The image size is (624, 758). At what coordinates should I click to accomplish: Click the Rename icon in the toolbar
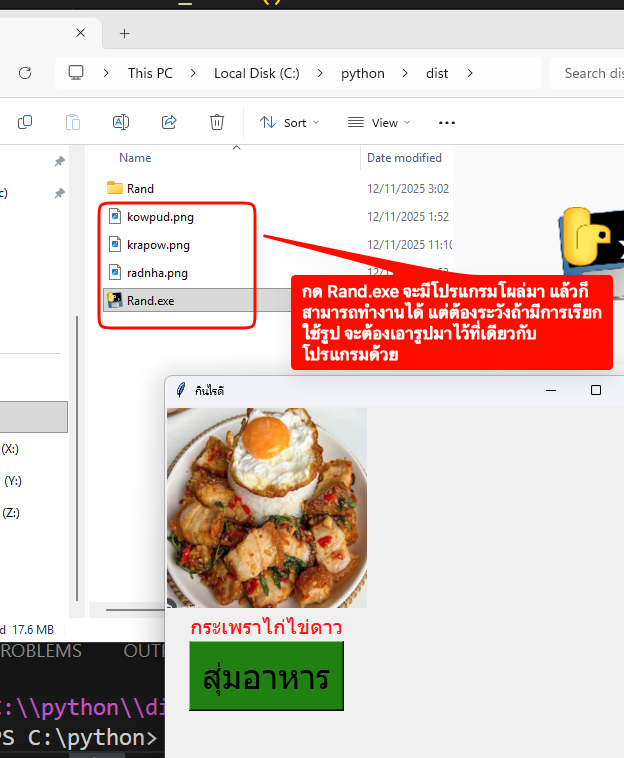[x=121, y=122]
